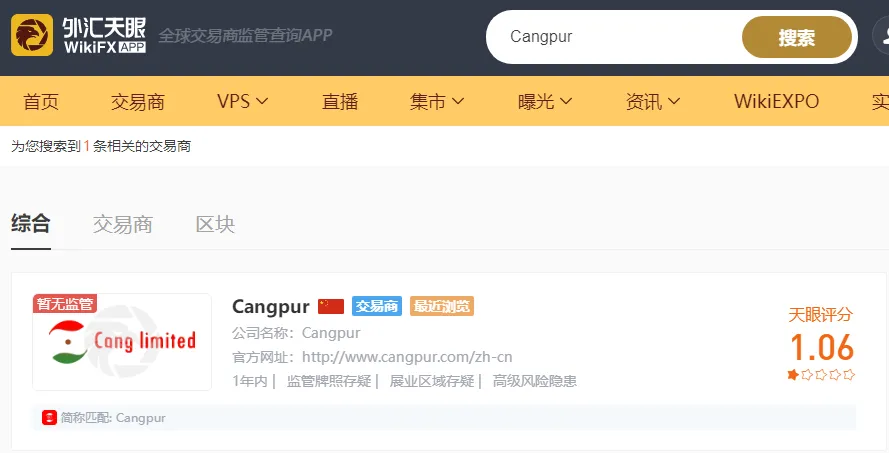Click the Cang limited logo thumbnail

[x=122, y=342]
